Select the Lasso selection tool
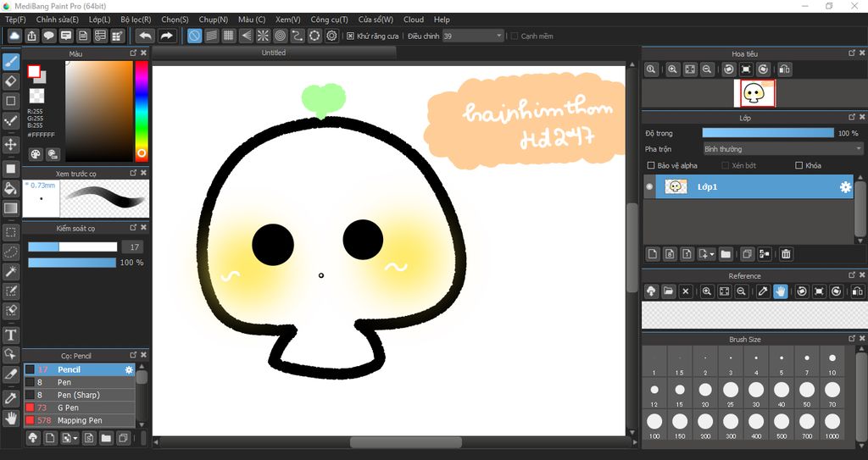 pos(10,252)
